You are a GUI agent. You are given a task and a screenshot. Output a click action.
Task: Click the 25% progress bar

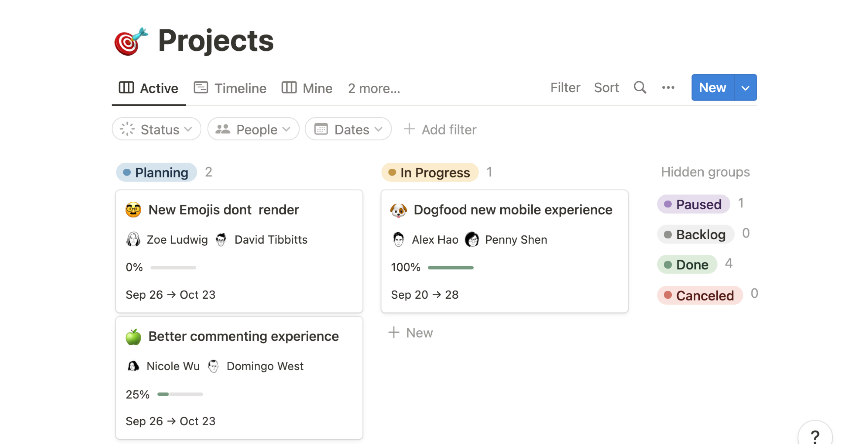(180, 394)
